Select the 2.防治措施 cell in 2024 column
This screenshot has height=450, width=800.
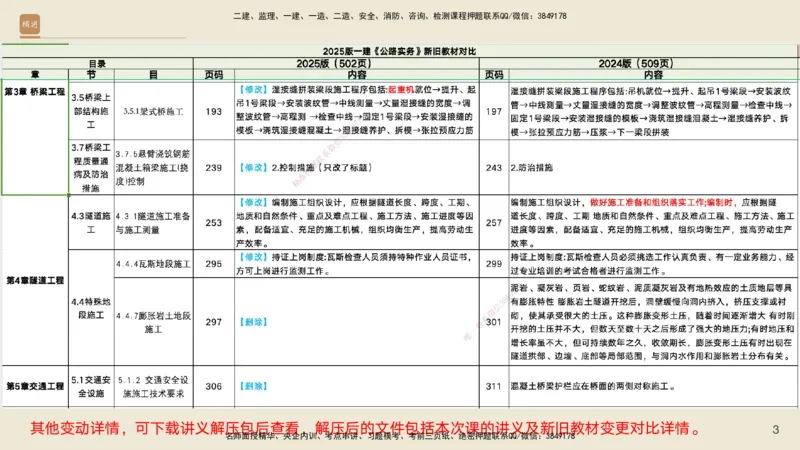pos(653,167)
